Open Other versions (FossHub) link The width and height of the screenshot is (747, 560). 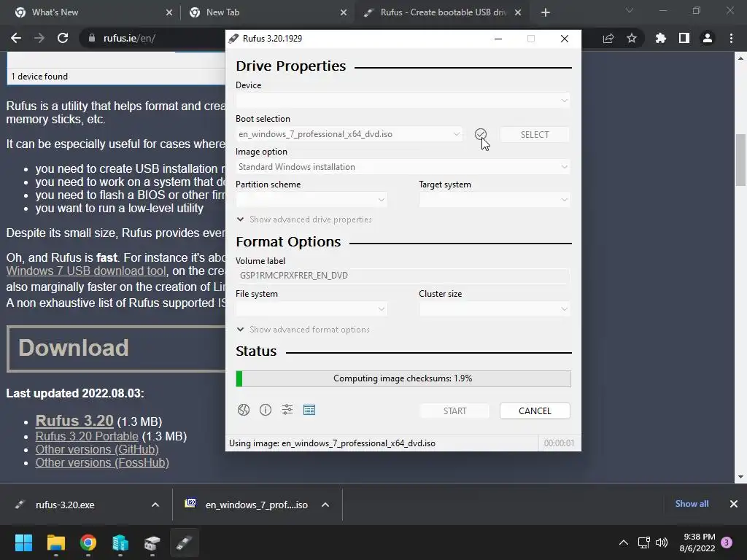[x=102, y=463]
